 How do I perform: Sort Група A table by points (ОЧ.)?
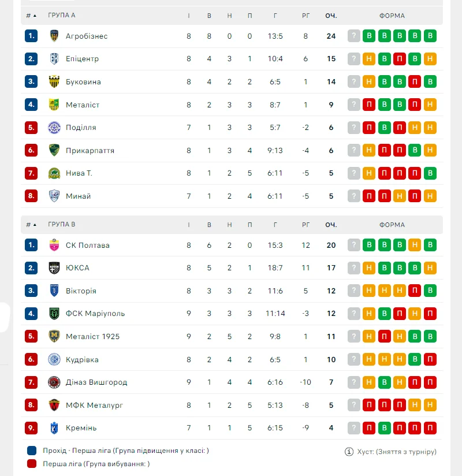(x=331, y=16)
